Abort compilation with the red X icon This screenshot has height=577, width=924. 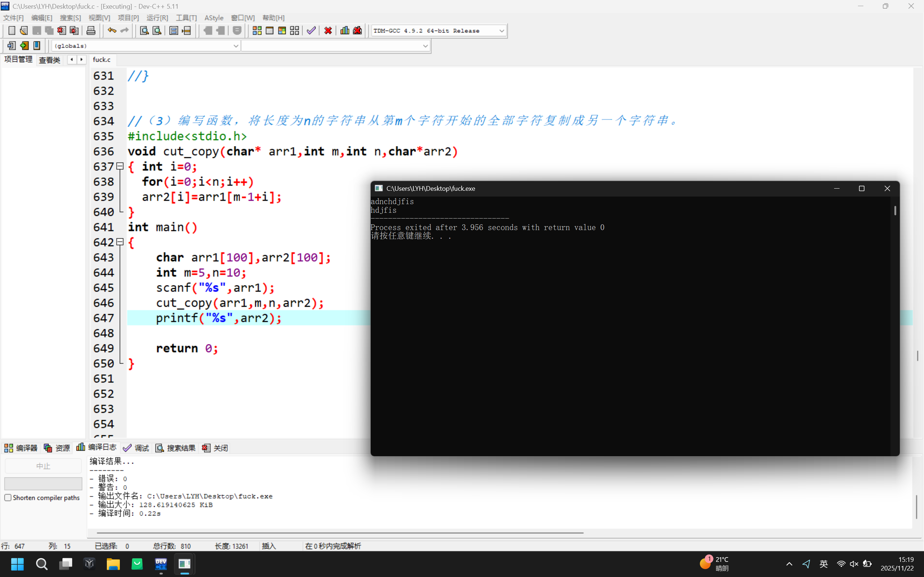[328, 31]
